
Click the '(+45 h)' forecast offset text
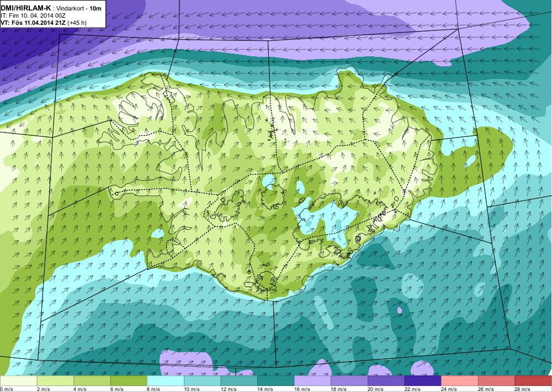point(77,23)
